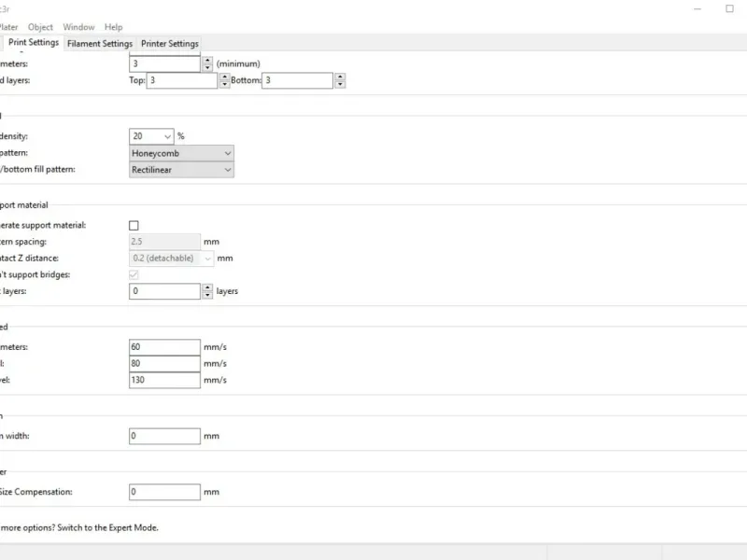The width and height of the screenshot is (747, 560).
Task: Decrease raft layers with the down arrow
Action: 207,295
